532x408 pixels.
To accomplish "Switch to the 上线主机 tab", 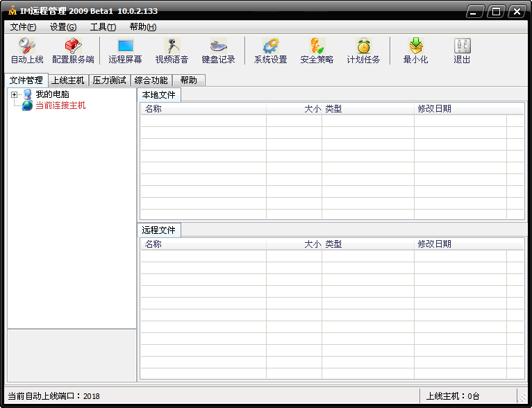I will [67, 80].
